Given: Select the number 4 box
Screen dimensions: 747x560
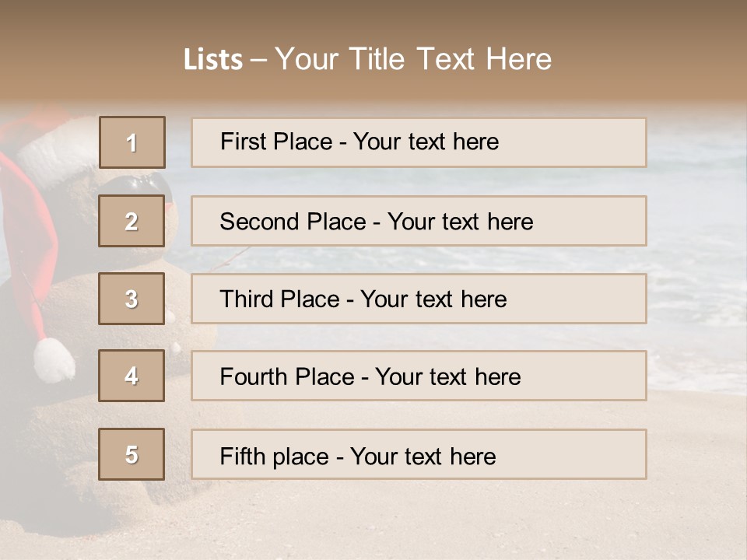Looking at the screenshot, I should tap(132, 376).
